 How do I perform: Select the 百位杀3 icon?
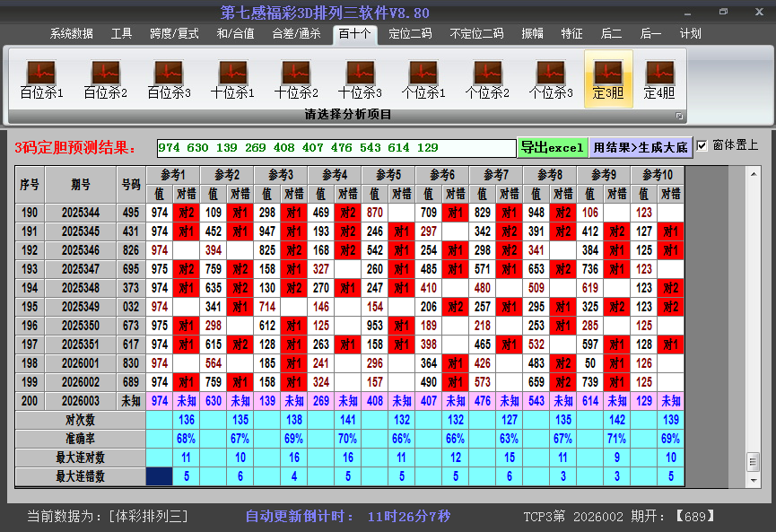[x=168, y=76]
